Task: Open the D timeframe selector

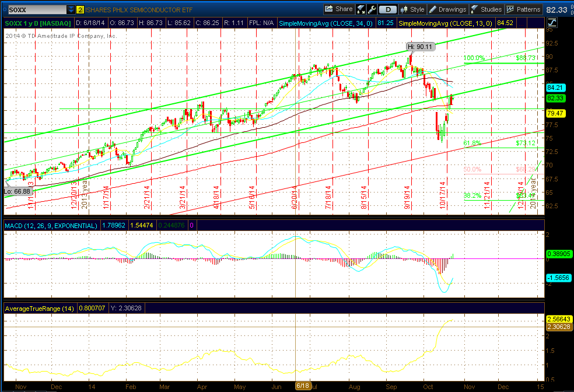Action: (388, 9)
